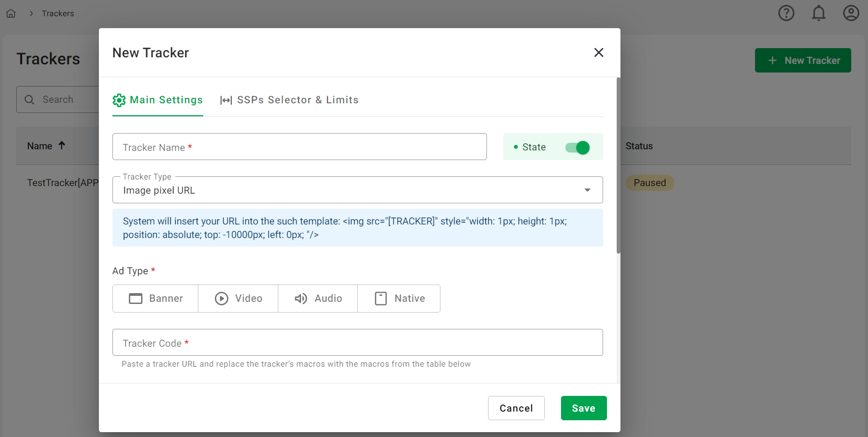Viewport: 868px width, 437px height.
Task: Open the help question mark icon
Action: 786,13
